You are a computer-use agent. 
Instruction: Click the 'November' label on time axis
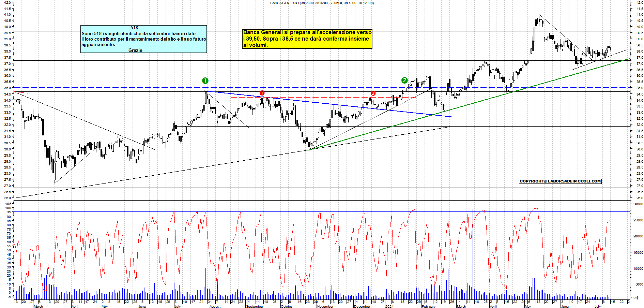pyautogui.click(x=325, y=306)
